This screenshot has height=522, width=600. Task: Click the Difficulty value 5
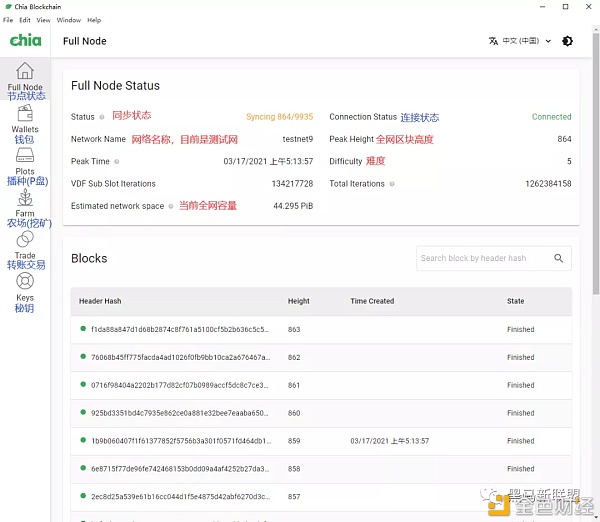coord(569,161)
